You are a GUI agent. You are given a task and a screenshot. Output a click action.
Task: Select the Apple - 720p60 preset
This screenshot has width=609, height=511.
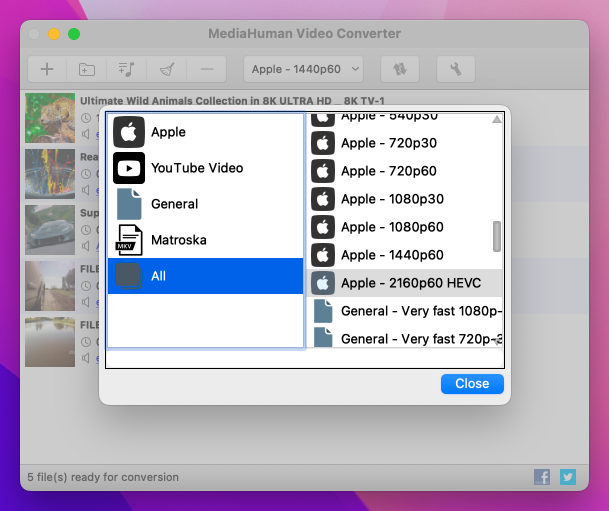pos(388,171)
